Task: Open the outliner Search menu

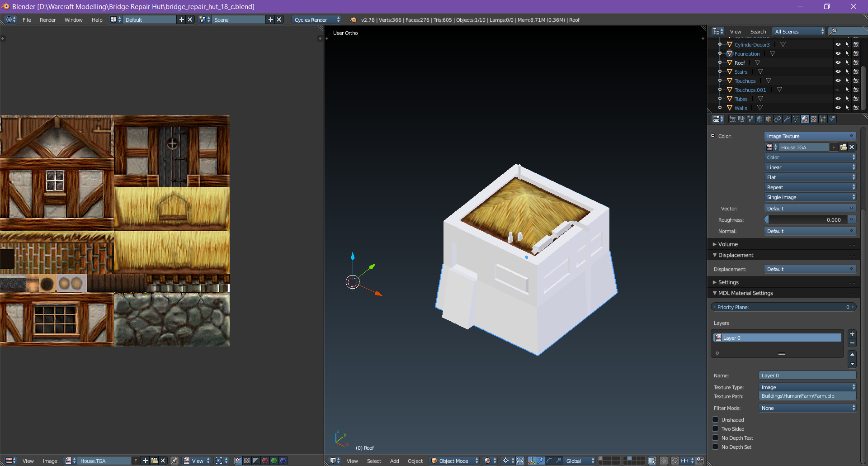Action: click(758, 32)
